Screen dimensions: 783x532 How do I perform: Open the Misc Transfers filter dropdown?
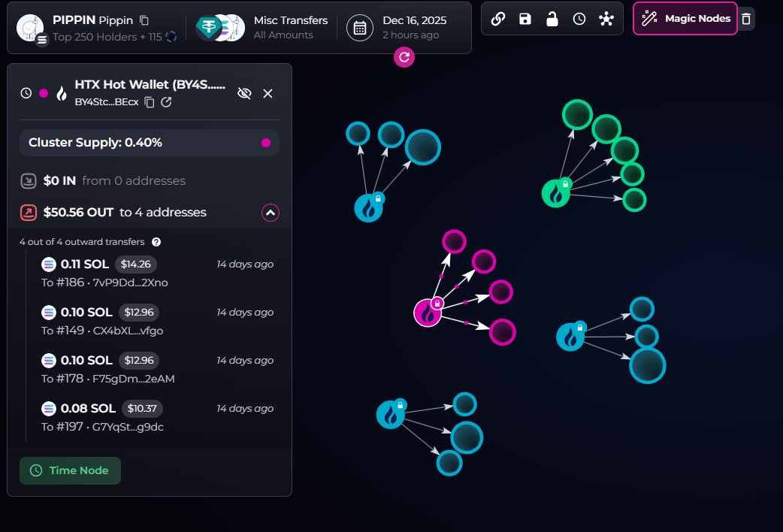pyautogui.click(x=290, y=27)
